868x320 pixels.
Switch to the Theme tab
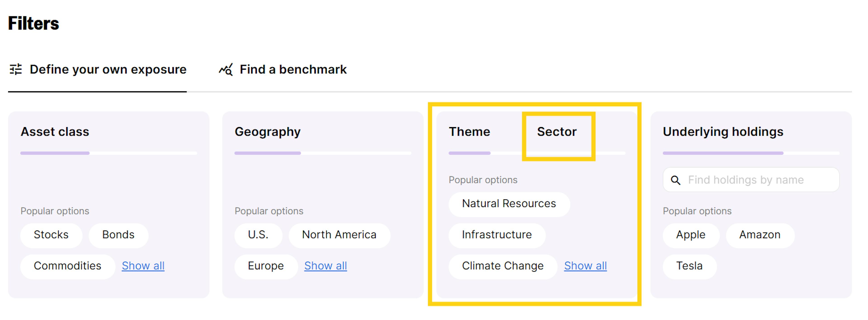(469, 132)
